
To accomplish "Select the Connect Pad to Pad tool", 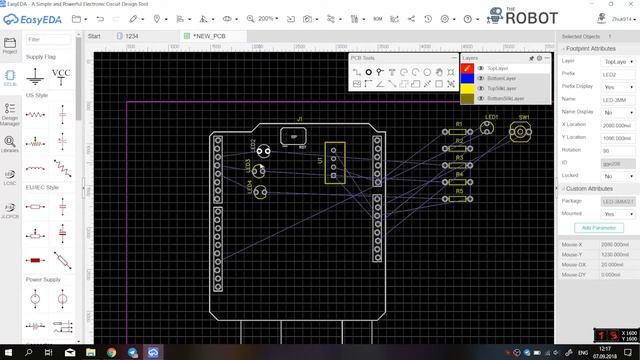I will pos(392,84).
